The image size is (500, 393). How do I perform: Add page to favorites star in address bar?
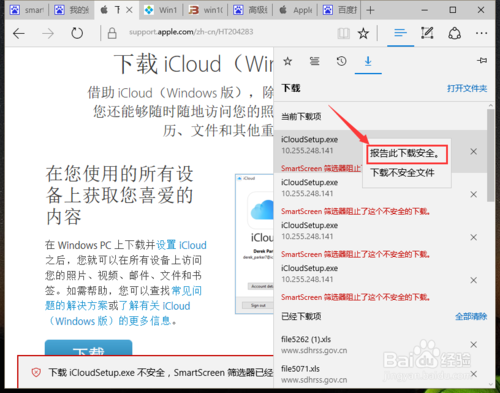(363, 33)
